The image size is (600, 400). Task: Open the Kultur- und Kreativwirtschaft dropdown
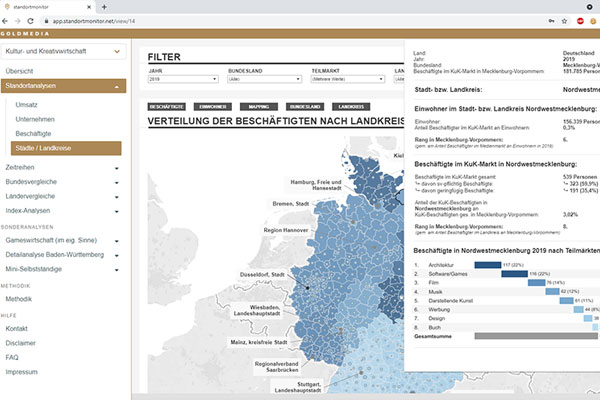click(x=63, y=51)
